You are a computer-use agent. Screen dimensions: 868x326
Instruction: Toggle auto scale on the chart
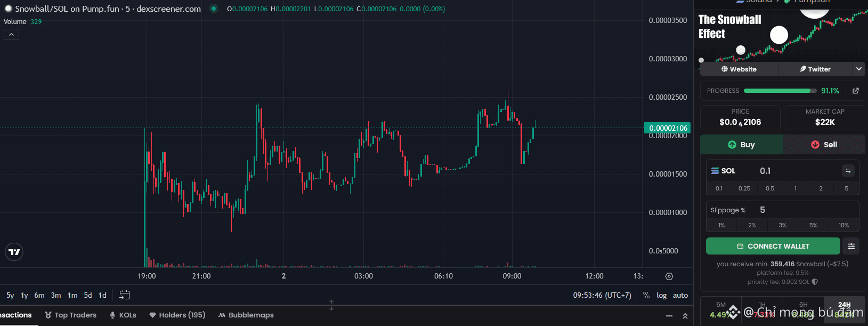[680, 295]
